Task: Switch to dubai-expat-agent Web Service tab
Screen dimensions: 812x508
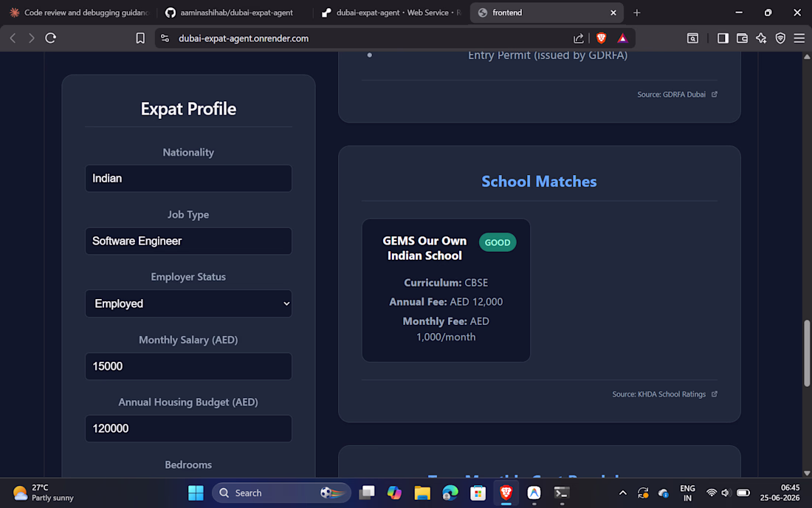Action: click(x=391, y=13)
